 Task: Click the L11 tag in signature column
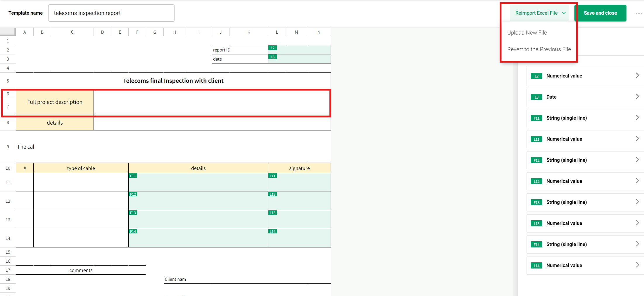point(272,176)
